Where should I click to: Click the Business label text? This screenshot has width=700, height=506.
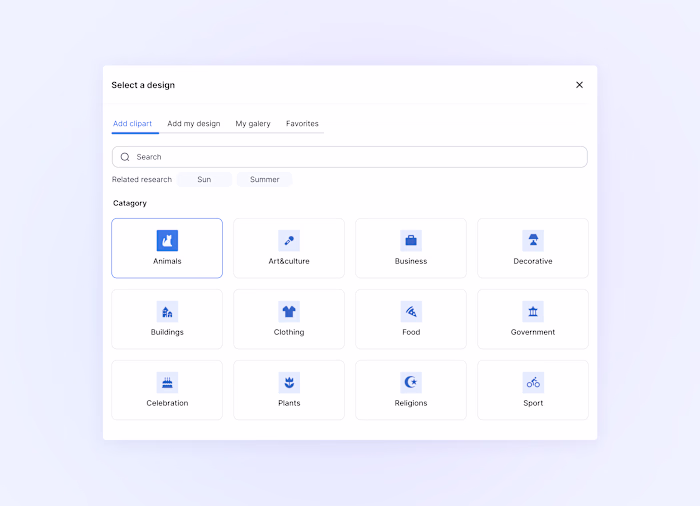tap(411, 261)
